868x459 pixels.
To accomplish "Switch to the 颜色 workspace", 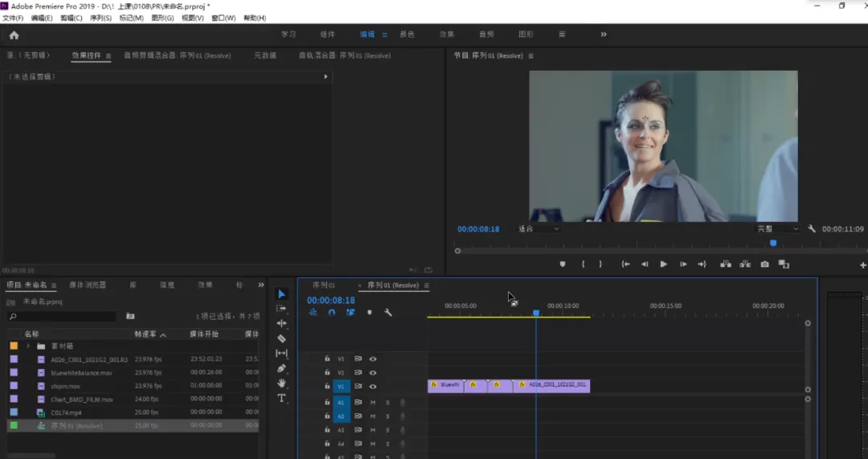I will pyautogui.click(x=407, y=35).
